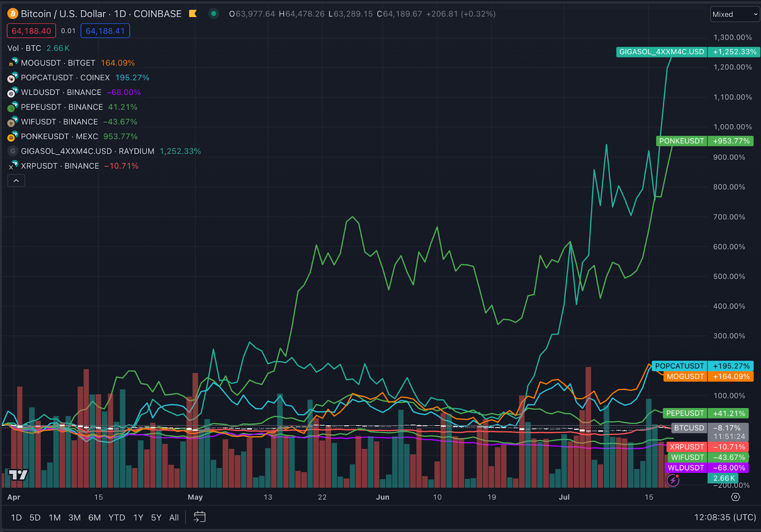Click the red sell price 64,188.40
761x532 pixels.
coord(31,31)
